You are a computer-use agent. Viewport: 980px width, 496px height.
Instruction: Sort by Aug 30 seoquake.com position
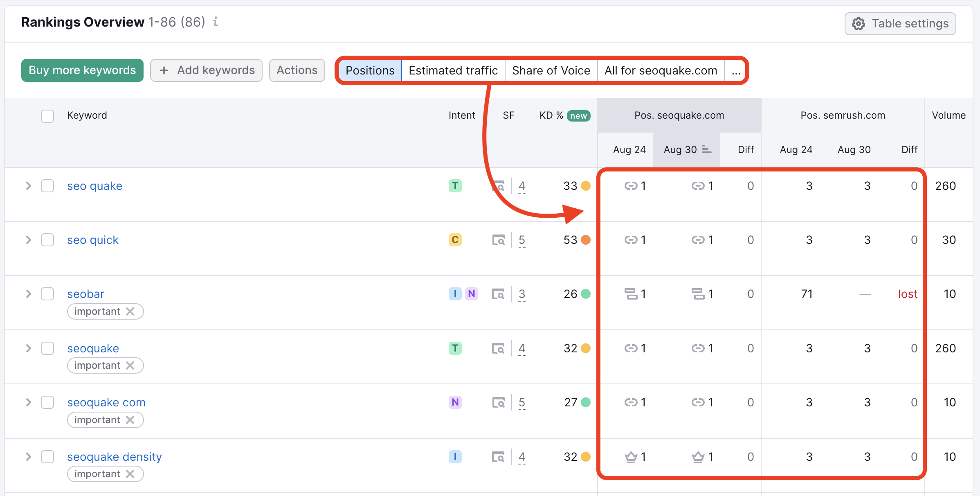tap(687, 150)
